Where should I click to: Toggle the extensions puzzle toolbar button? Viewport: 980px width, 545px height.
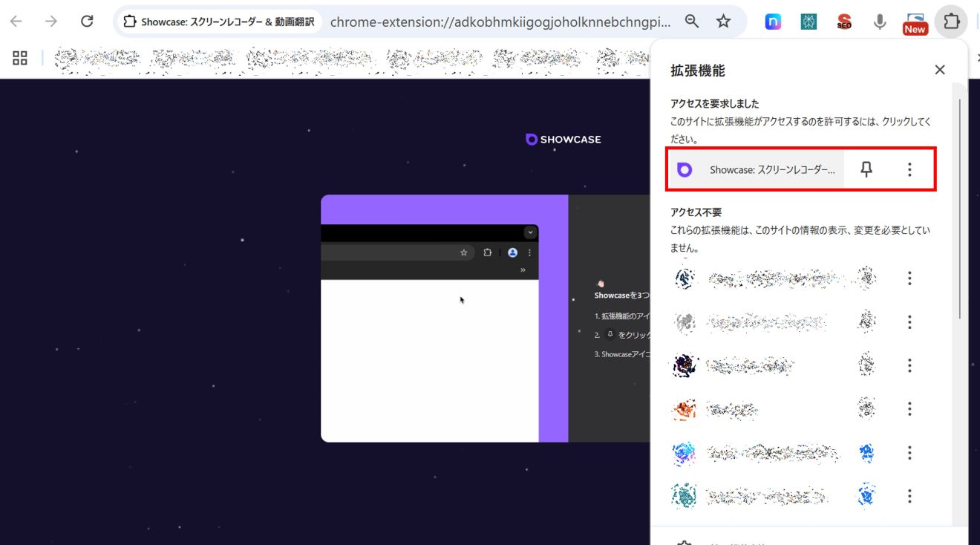point(951,22)
